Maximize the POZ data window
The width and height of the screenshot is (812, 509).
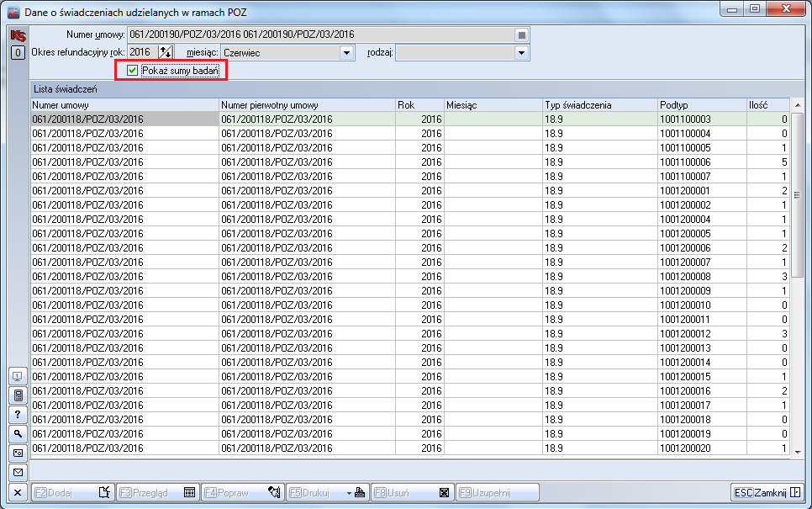[755, 8]
